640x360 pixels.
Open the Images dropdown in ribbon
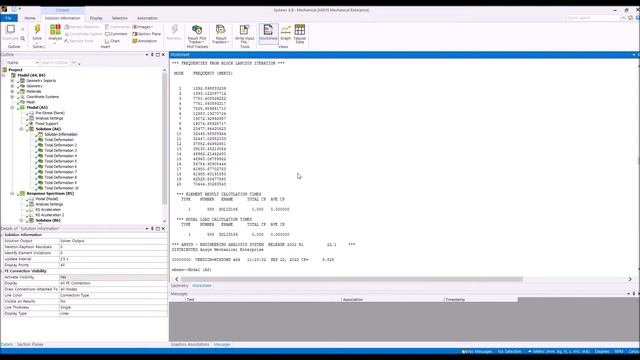point(143,27)
